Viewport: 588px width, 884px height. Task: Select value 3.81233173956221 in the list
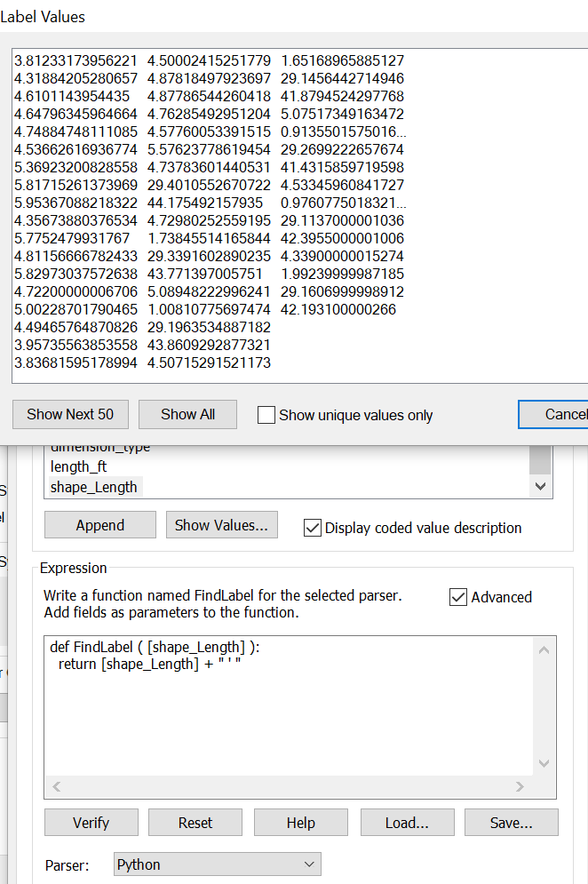tap(75, 60)
